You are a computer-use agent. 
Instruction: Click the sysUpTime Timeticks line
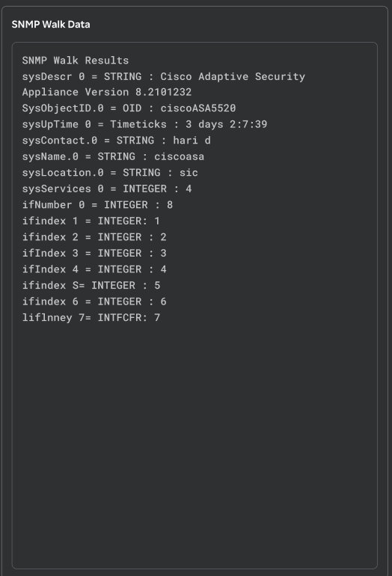pyautogui.click(x=144, y=124)
